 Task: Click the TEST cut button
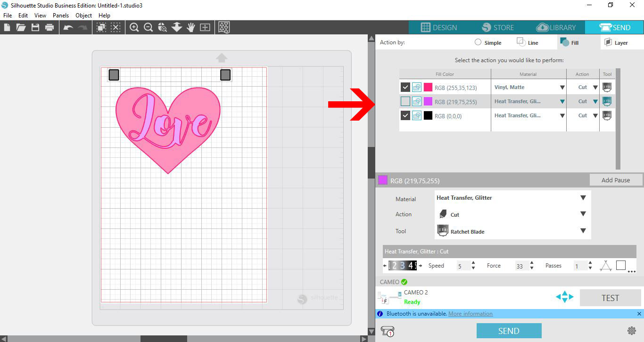(x=610, y=298)
